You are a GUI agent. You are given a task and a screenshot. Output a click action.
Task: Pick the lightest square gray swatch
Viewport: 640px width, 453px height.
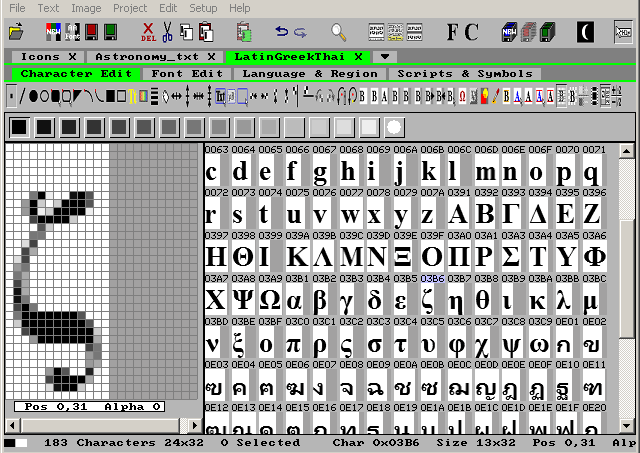[369, 127]
